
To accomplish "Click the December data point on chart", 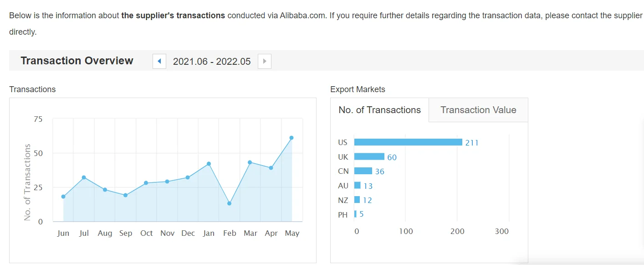I will 188,177.
